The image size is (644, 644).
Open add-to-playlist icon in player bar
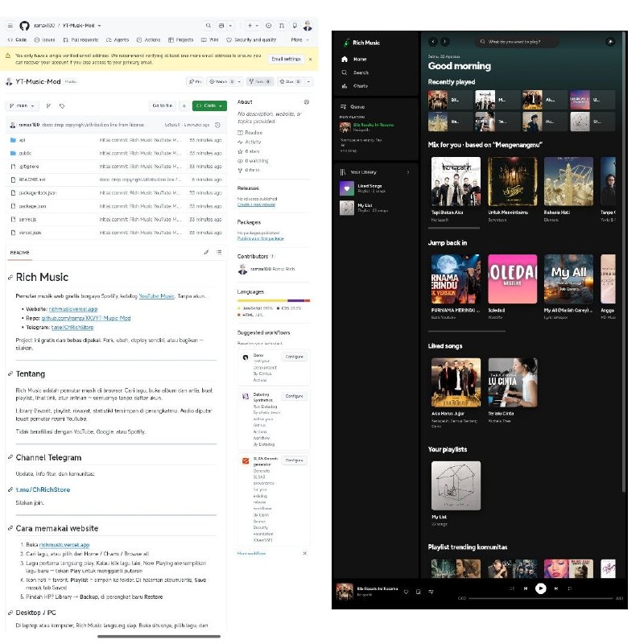419,592
